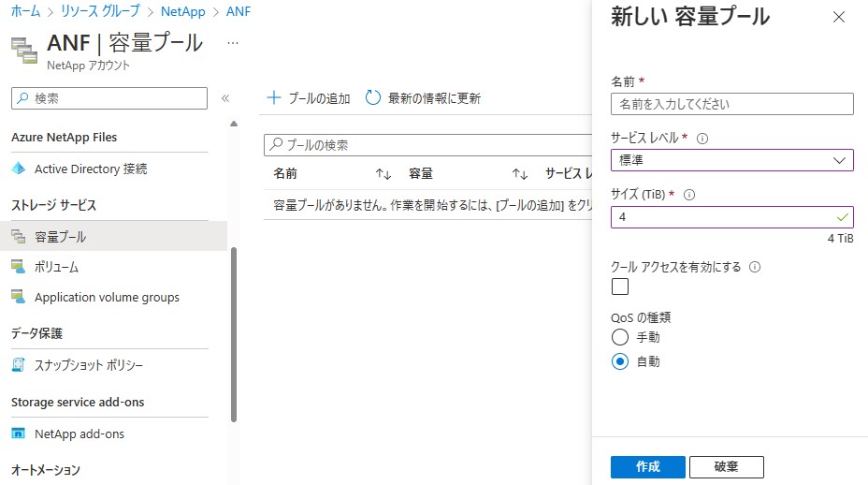The image size is (868, 485).
Task: Click the 容量プール sidebar icon
Action: pyautogui.click(x=19, y=237)
